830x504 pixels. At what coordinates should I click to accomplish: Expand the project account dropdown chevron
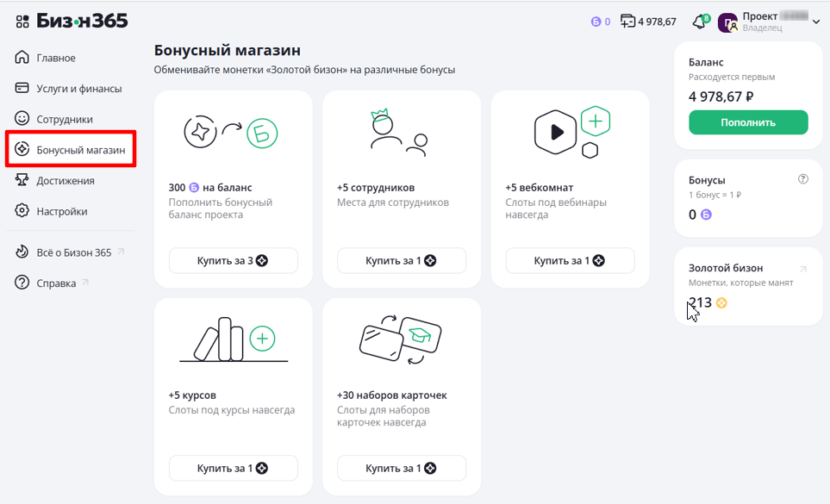click(x=815, y=22)
